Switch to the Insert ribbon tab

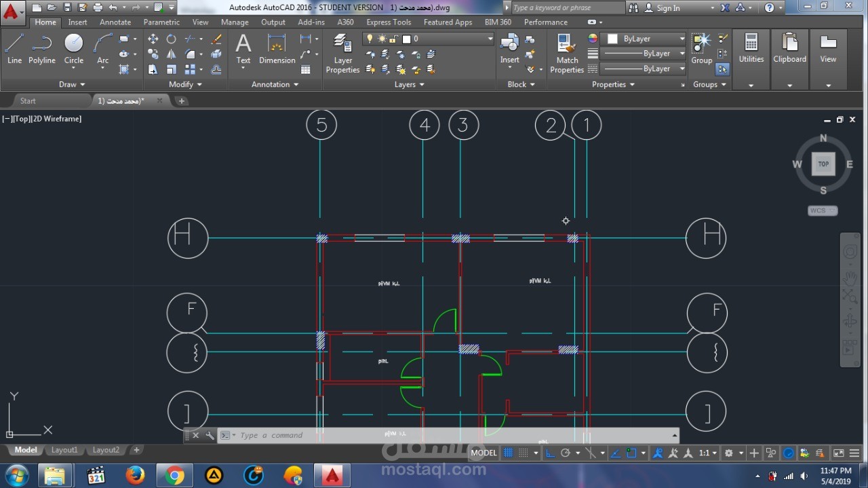(77, 22)
